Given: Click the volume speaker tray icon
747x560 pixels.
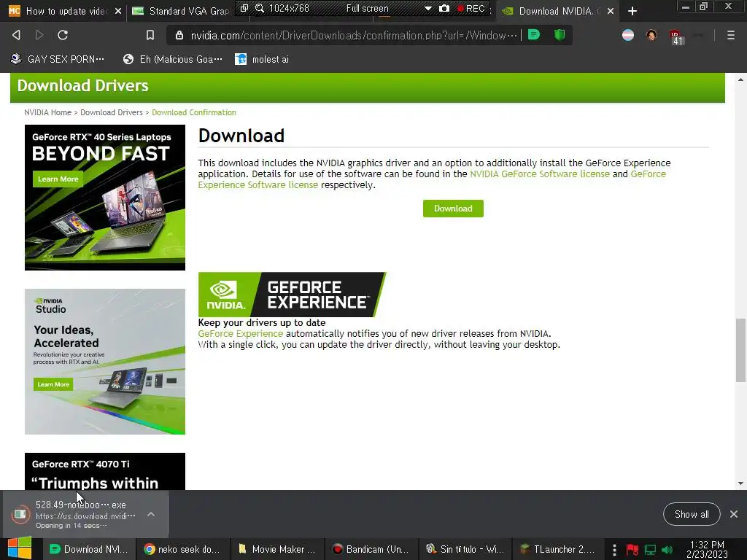Looking at the screenshot, I should [667, 550].
